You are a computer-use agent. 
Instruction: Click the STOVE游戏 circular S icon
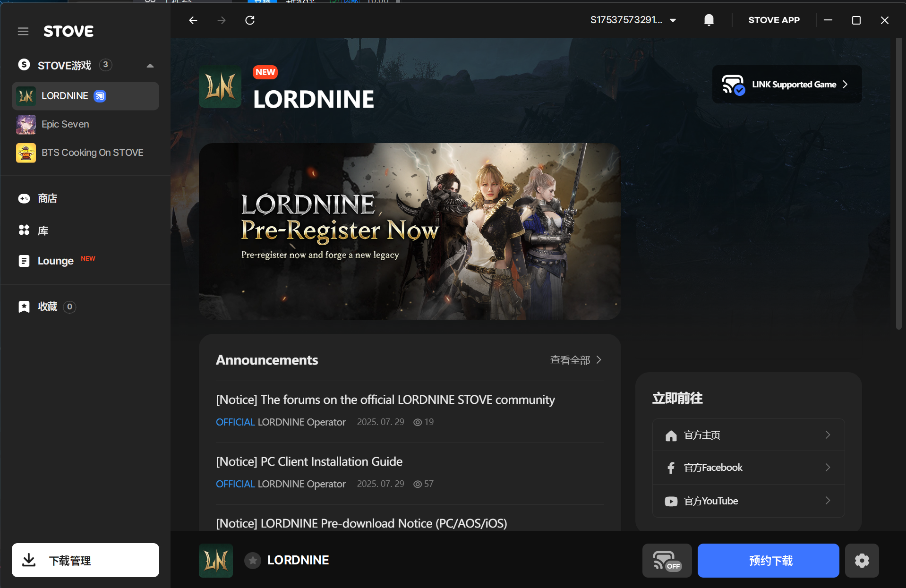pos(24,65)
